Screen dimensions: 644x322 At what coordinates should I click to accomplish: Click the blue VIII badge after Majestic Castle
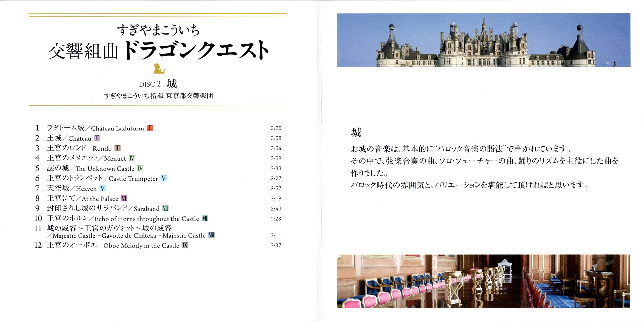[211, 235]
